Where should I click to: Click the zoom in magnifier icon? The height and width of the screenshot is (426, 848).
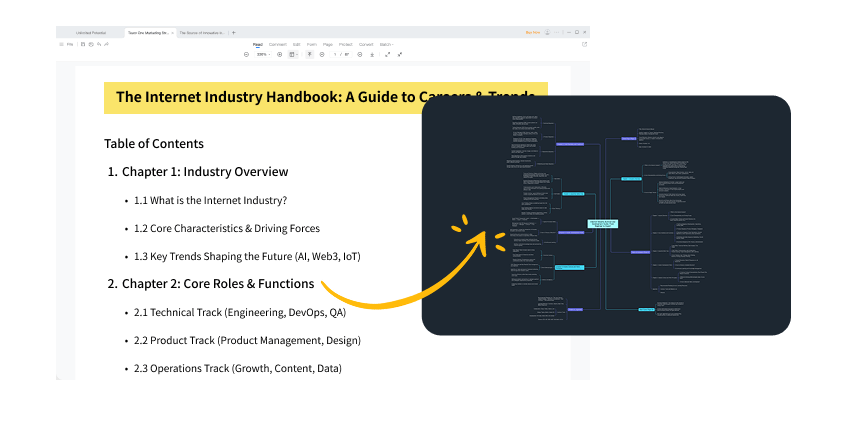click(x=280, y=54)
